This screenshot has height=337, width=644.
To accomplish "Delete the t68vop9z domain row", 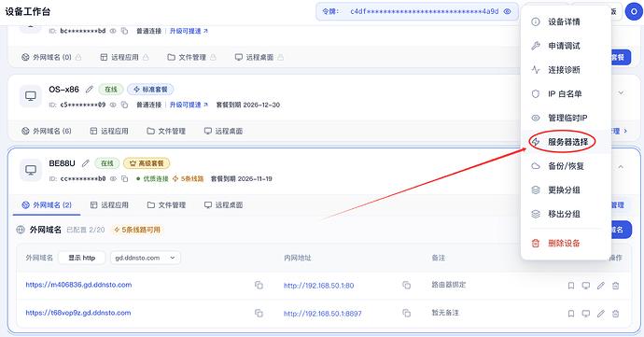I will 615,314.
